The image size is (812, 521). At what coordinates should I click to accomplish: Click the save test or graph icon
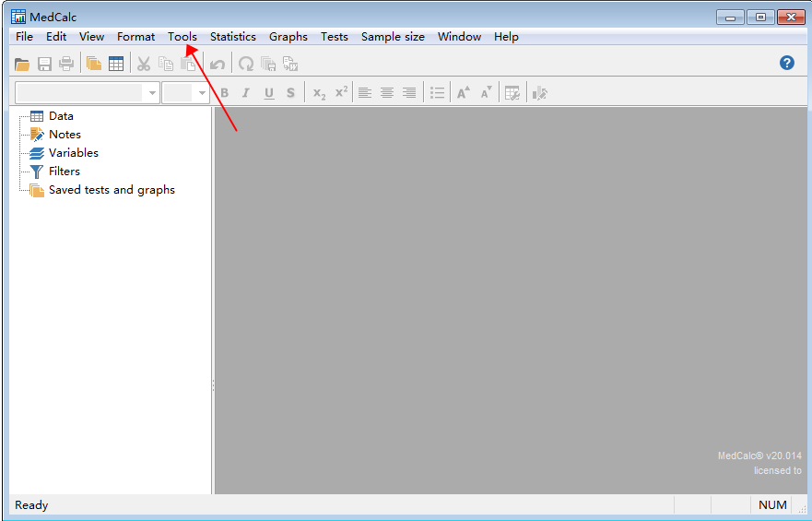click(x=268, y=65)
